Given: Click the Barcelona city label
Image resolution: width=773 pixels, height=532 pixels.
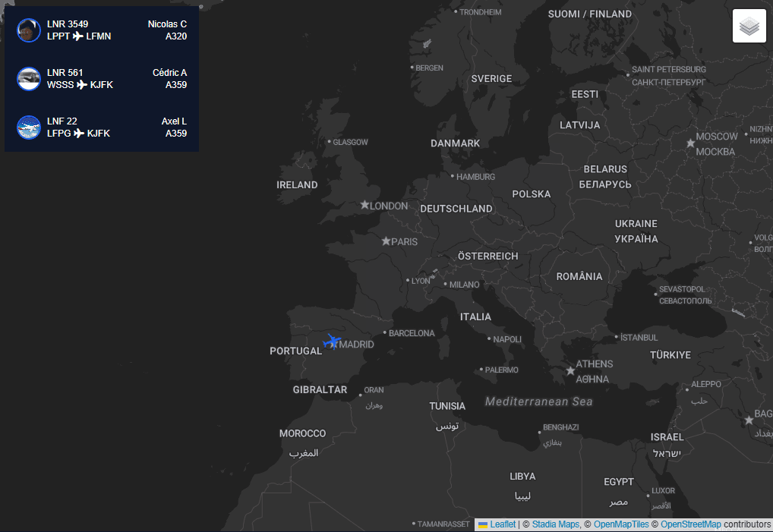Looking at the screenshot, I should pyautogui.click(x=412, y=333).
